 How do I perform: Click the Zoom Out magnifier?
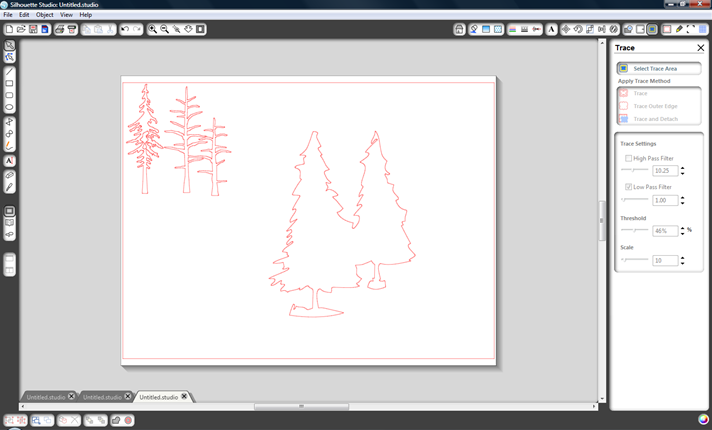coord(164,29)
